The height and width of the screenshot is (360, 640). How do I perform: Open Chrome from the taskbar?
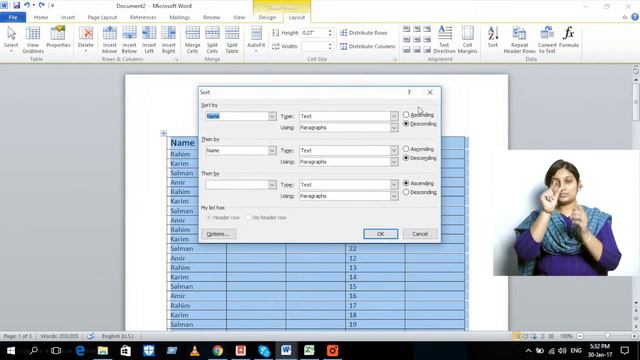click(x=218, y=351)
